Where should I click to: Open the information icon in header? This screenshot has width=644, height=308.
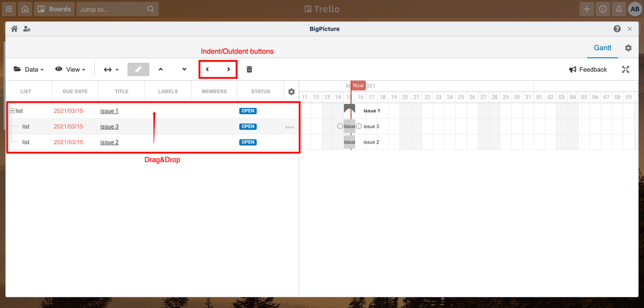tap(603, 9)
